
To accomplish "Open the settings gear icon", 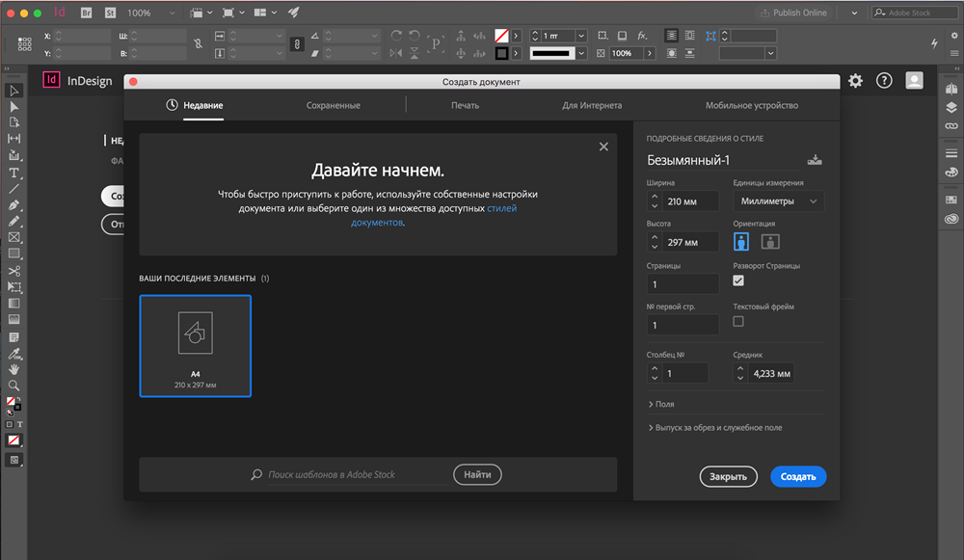I will point(855,81).
